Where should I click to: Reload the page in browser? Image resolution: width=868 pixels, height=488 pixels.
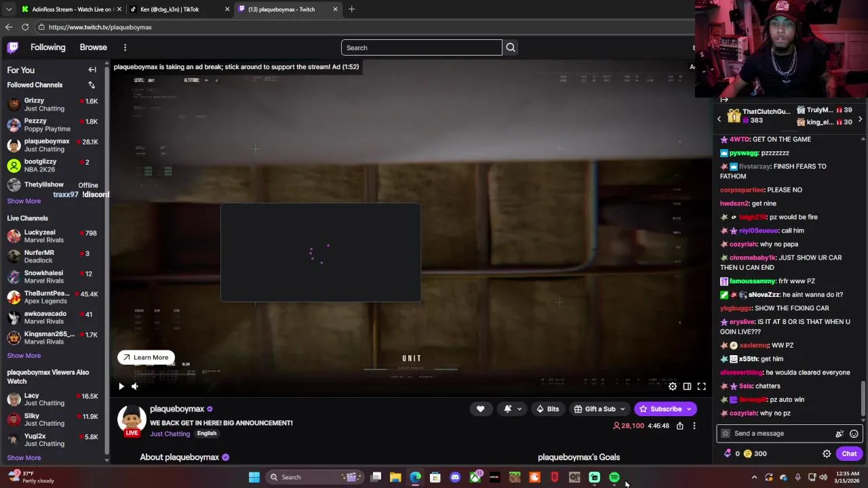pos(25,27)
